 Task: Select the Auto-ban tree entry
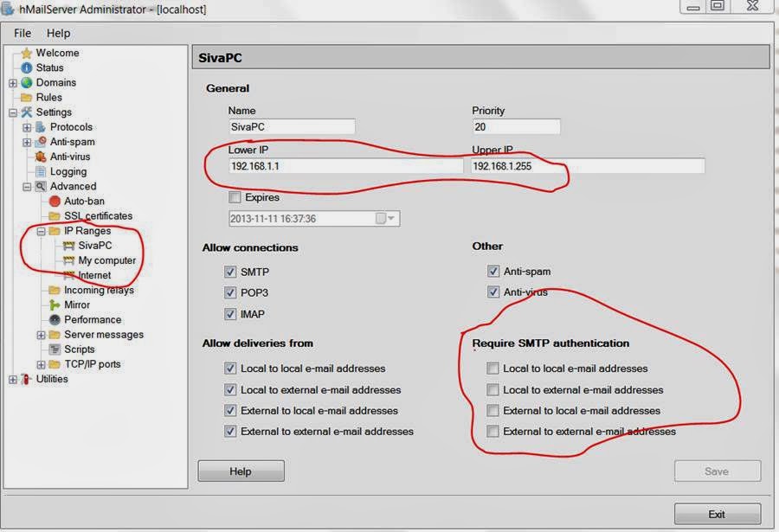[x=84, y=202]
